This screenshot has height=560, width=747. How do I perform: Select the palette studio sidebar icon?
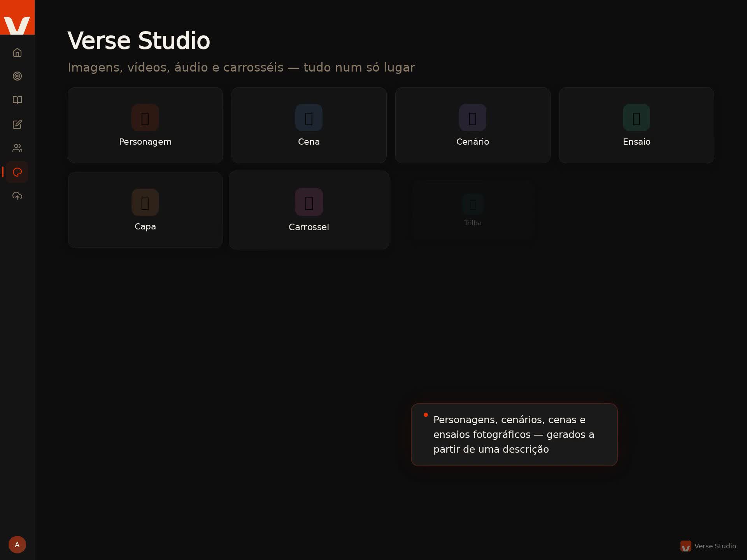(x=17, y=172)
